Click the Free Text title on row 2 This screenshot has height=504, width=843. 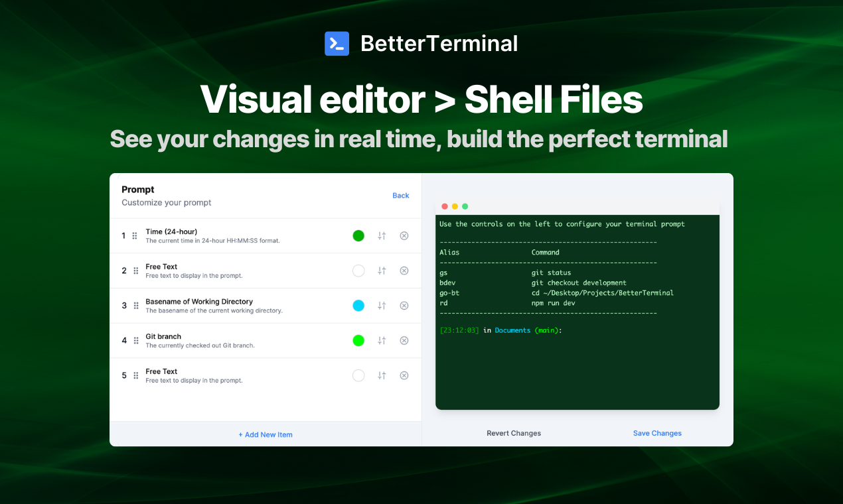[x=161, y=267]
